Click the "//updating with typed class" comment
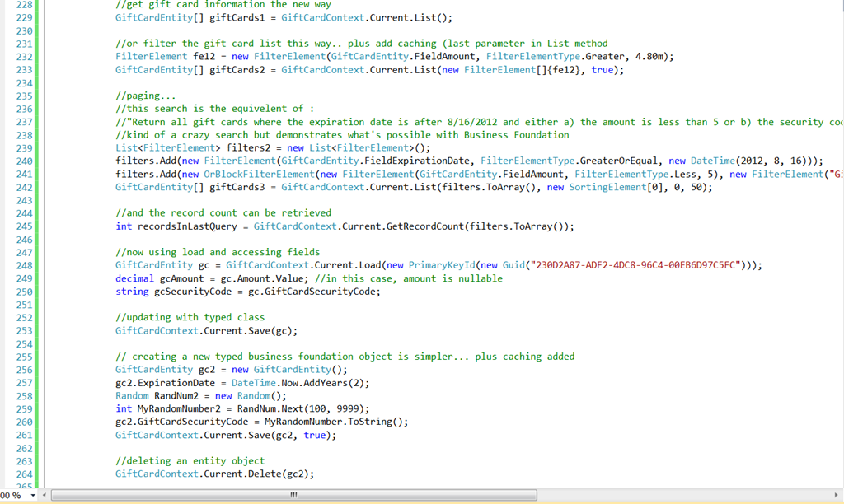The width and height of the screenshot is (844, 504). pos(190,317)
